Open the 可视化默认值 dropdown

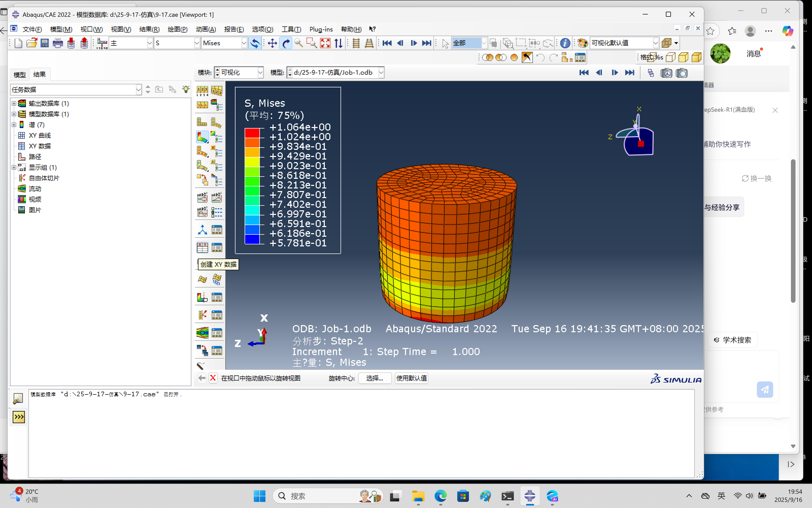click(656, 43)
